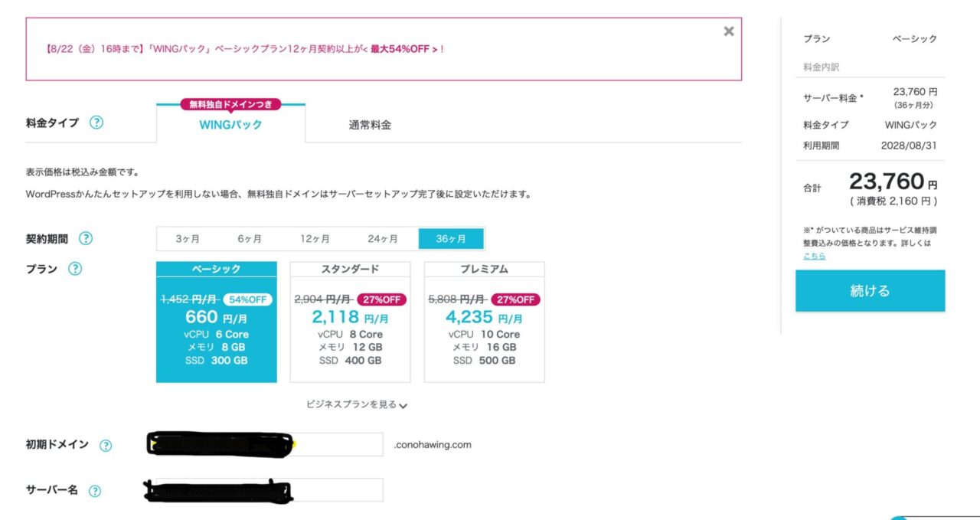Image resolution: width=980 pixels, height=520 pixels.
Task: Click the 4,235 円/月 premium price
Action: point(485,317)
